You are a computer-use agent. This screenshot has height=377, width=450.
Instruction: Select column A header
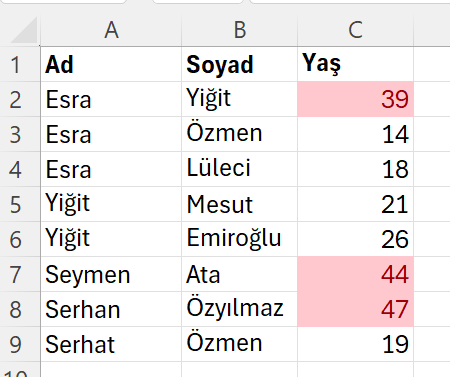click(111, 30)
